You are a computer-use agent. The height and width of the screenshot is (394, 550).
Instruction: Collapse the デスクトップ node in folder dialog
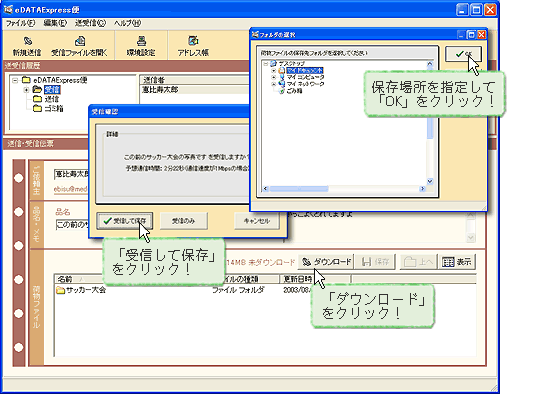(266, 64)
